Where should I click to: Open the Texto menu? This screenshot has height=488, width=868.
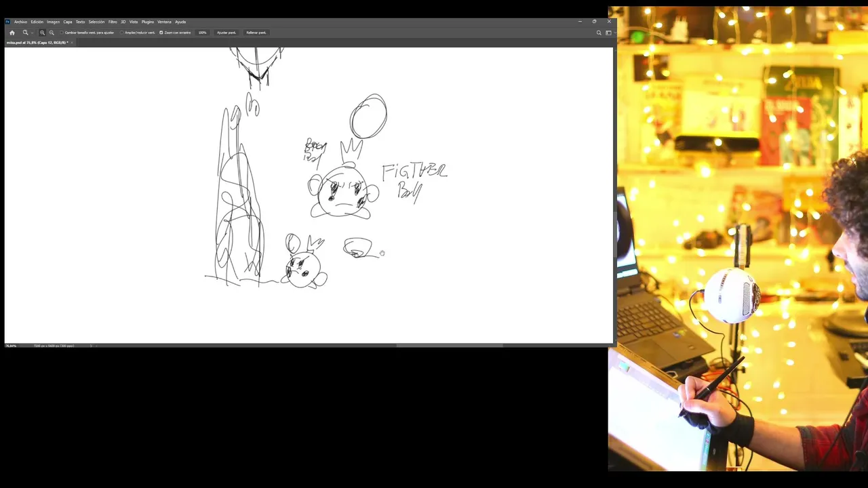(x=80, y=22)
